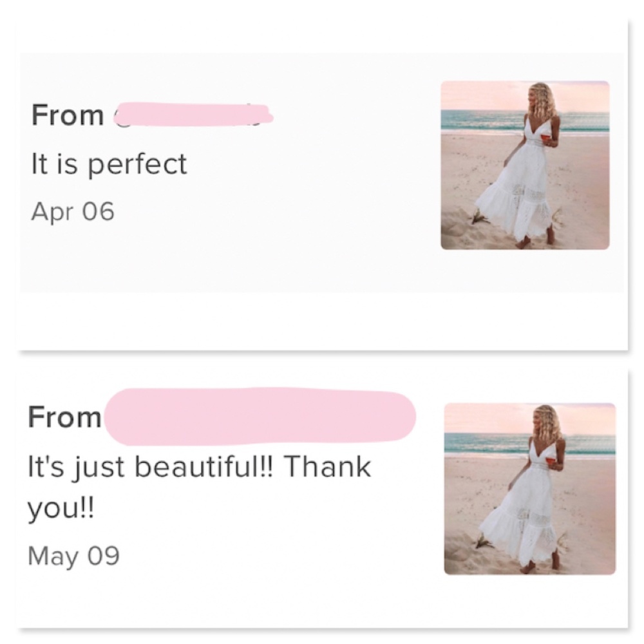
Task: Open the dress photo in the May 09 review
Action: (529, 488)
